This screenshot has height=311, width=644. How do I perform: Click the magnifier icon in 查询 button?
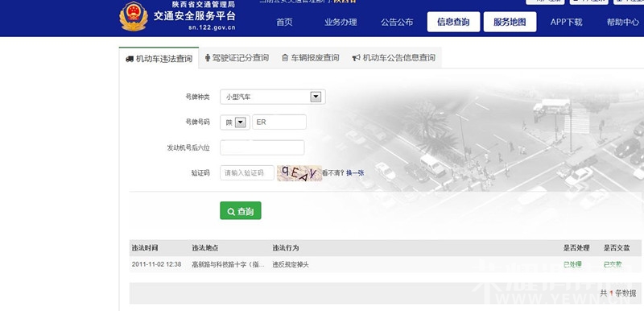231,212
